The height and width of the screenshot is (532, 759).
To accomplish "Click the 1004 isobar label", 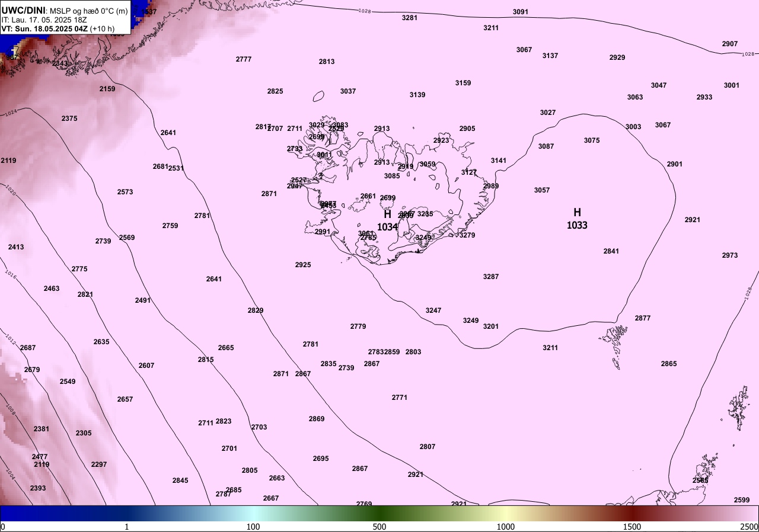I will (9, 473).
